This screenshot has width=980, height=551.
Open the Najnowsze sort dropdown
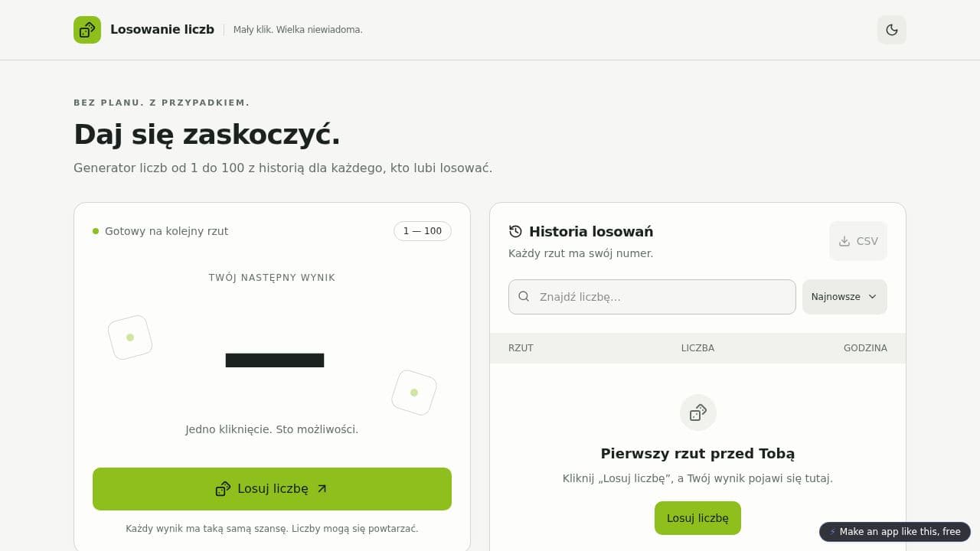pos(844,297)
